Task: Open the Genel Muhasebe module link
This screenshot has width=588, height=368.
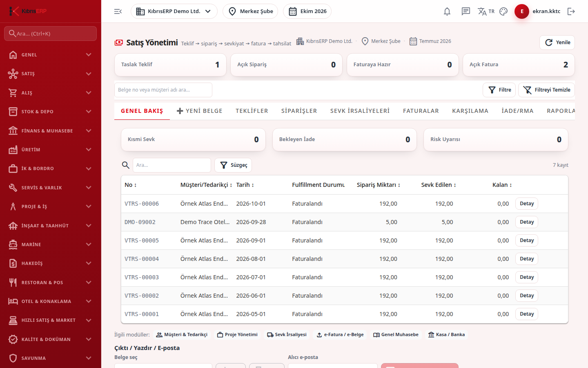Action: (396, 334)
